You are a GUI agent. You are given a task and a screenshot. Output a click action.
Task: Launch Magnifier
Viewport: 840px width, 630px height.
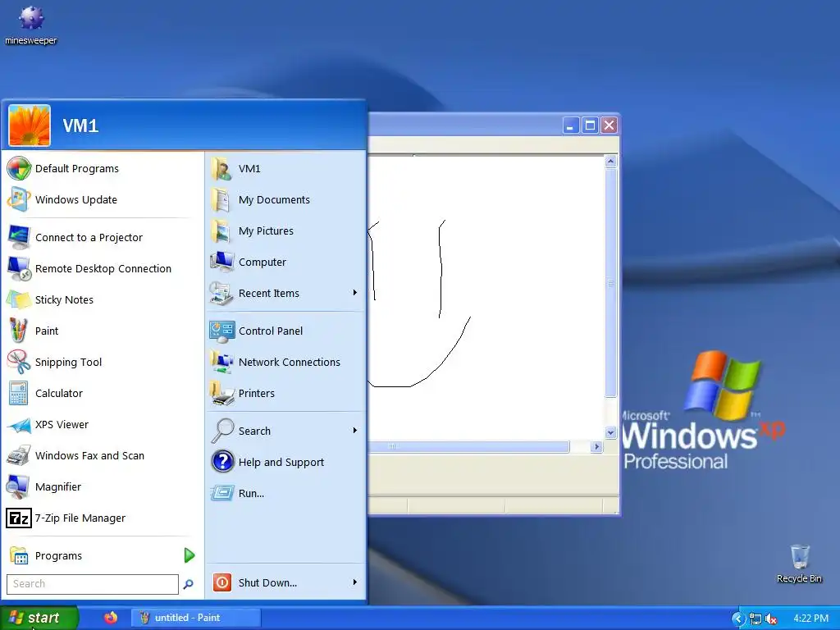point(102,487)
